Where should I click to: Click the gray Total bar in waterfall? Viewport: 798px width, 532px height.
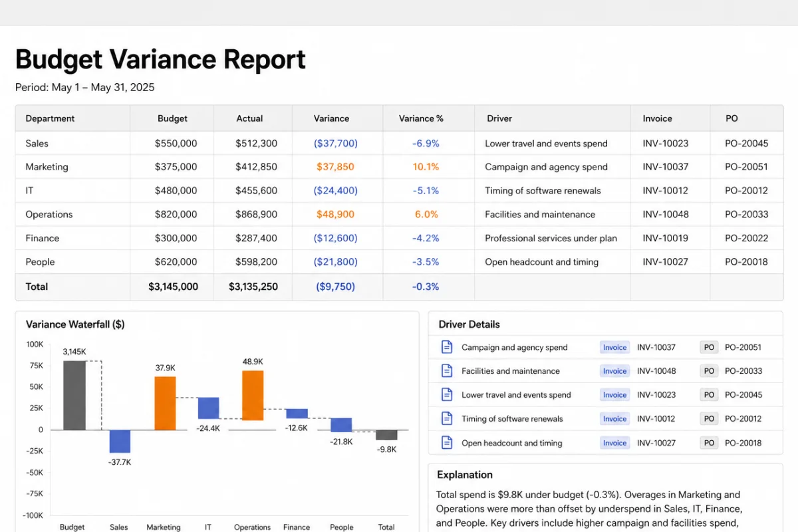[386, 435]
